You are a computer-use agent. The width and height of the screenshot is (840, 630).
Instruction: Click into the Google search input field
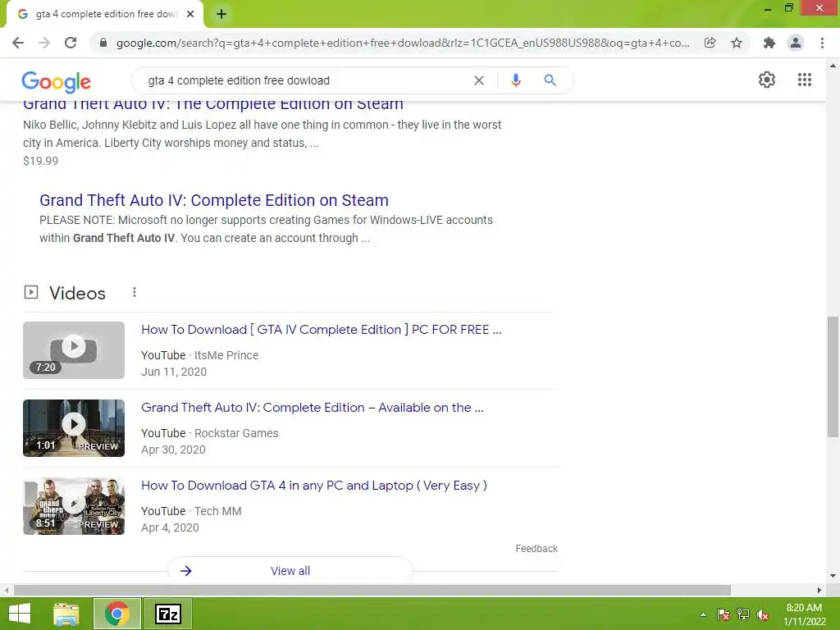point(305,80)
